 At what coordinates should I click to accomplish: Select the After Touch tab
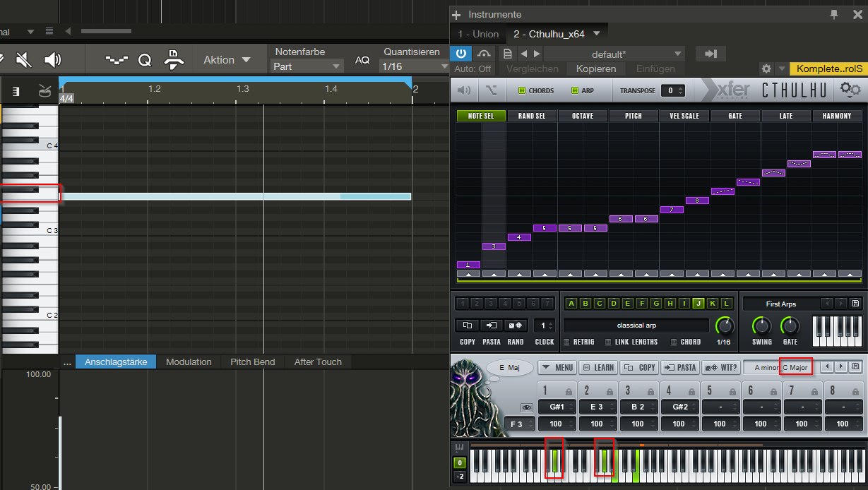pos(318,361)
